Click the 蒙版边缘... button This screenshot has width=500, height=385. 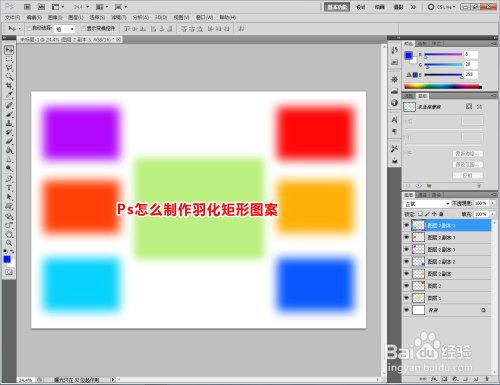pyautogui.click(x=468, y=153)
